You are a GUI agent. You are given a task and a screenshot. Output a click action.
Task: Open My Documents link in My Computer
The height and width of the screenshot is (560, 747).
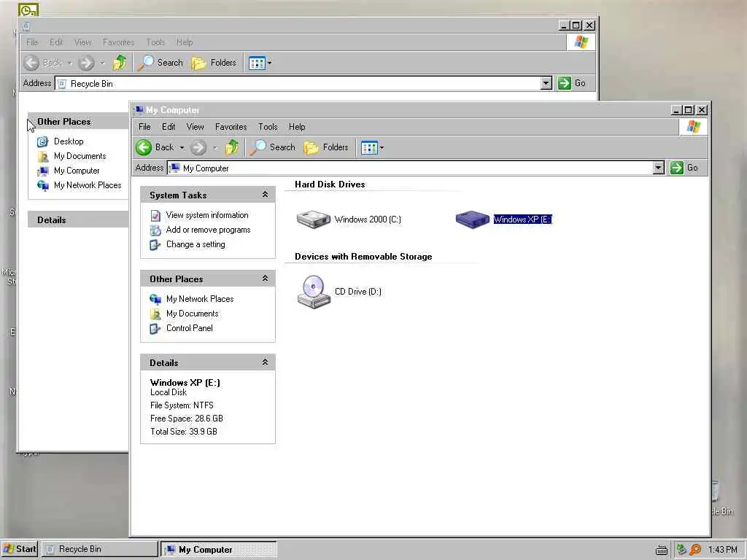(192, 314)
